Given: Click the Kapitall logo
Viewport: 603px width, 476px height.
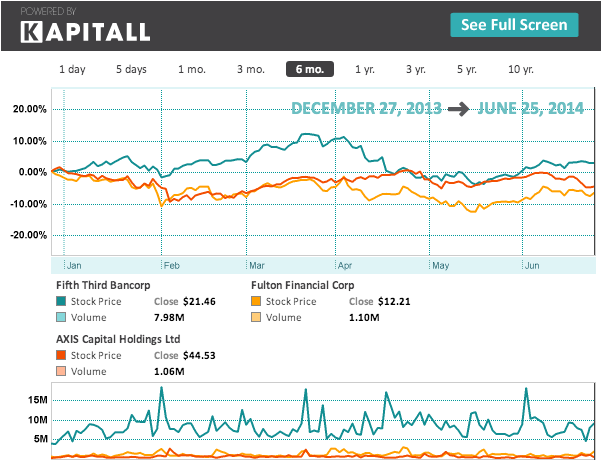Looking at the screenshot, I should (x=85, y=32).
